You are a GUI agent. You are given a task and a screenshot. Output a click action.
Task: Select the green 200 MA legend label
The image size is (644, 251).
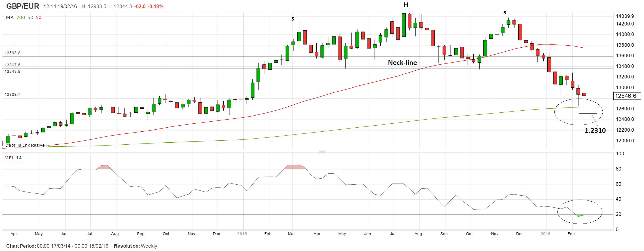(21, 17)
